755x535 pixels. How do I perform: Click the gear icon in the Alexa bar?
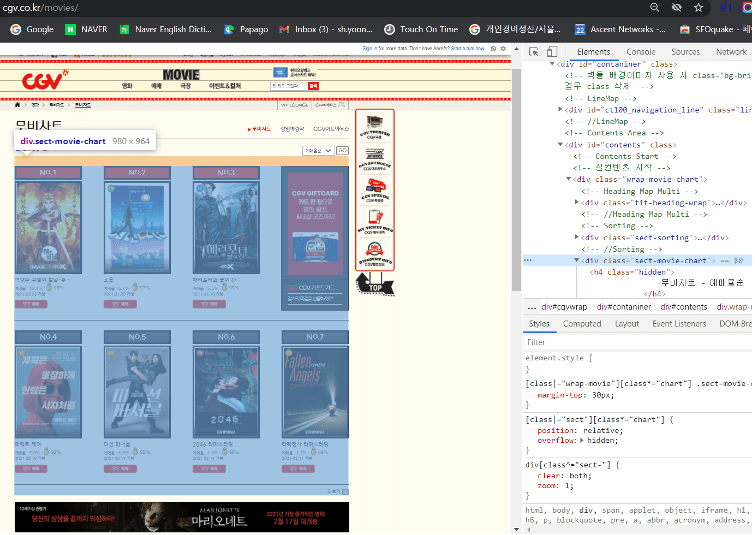[503, 49]
